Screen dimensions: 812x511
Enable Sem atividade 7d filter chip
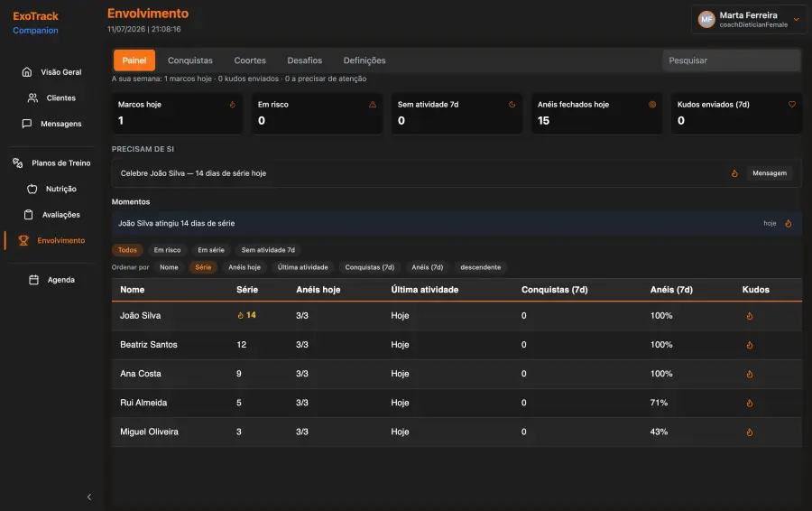(268, 250)
